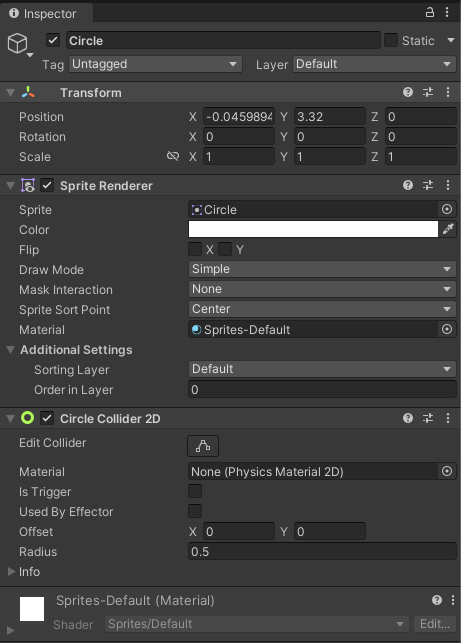461x643 pixels.
Task: Open the white Color swatch
Action: [x=313, y=229]
